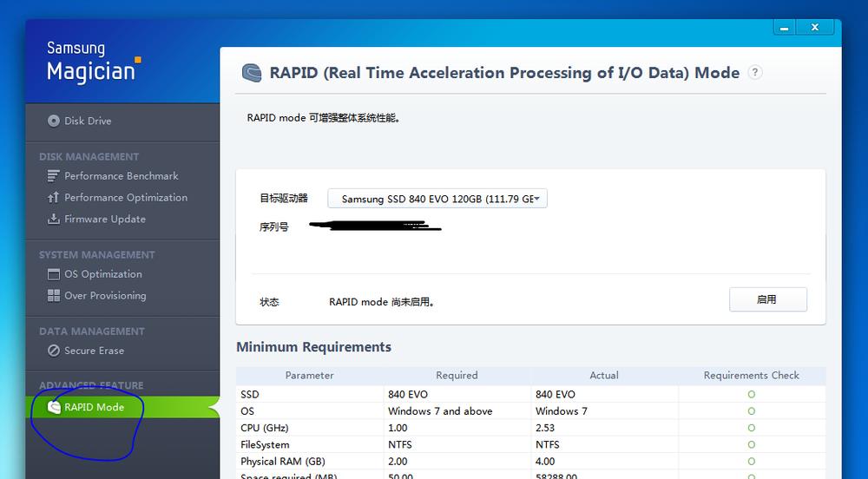Viewport: 868px width, 479px height.
Task: Minimize the Samsung Magician window
Action: [785, 28]
